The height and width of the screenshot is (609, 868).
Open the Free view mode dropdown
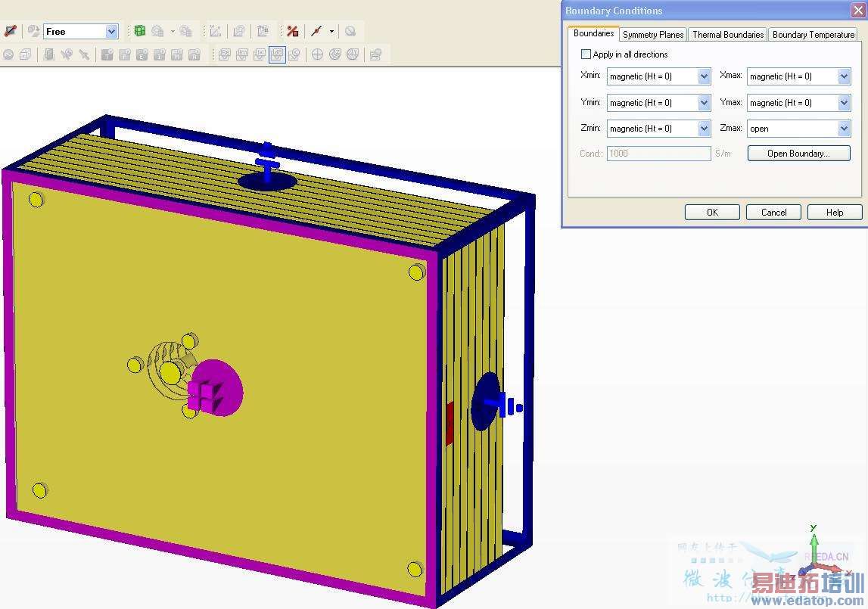coord(111,32)
